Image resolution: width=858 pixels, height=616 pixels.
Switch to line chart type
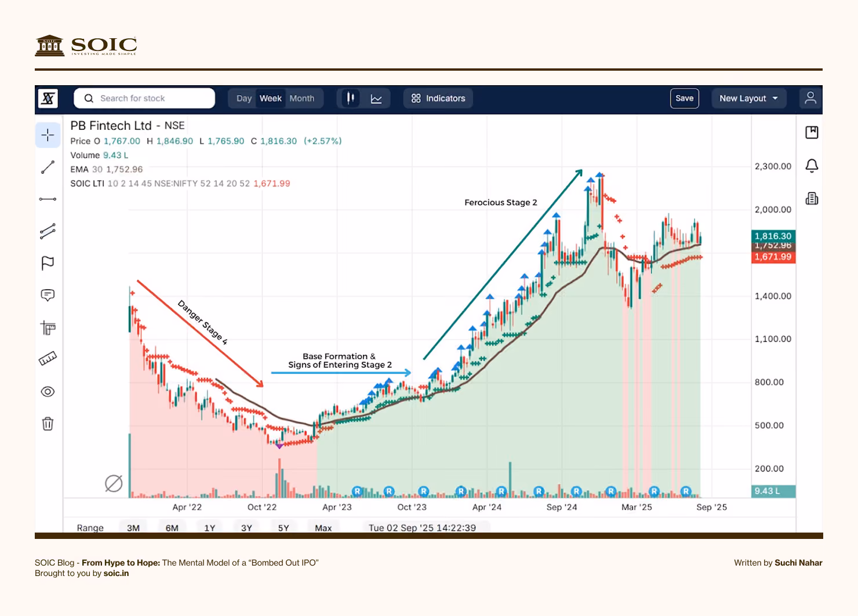tap(376, 99)
